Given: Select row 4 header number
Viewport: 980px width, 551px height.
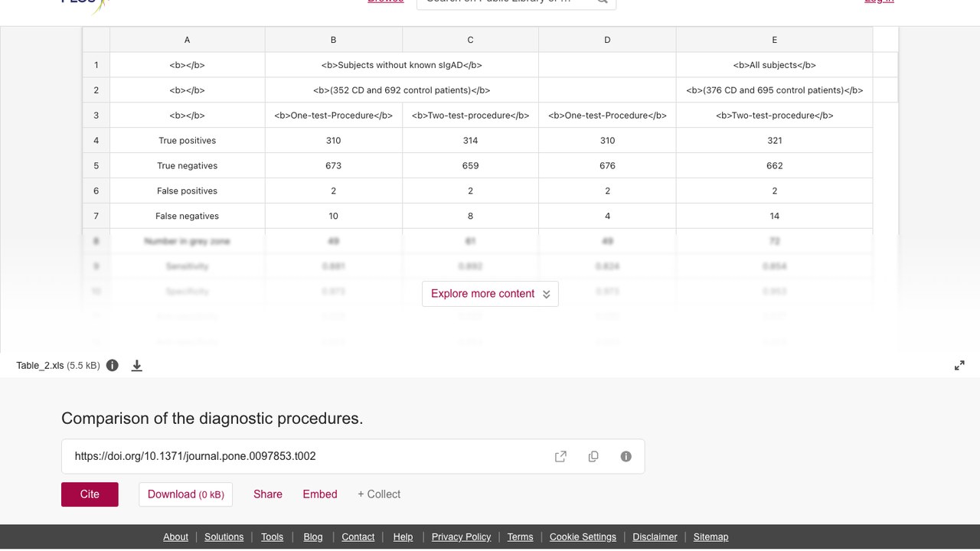Looking at the screenshot, I should 96,141.
